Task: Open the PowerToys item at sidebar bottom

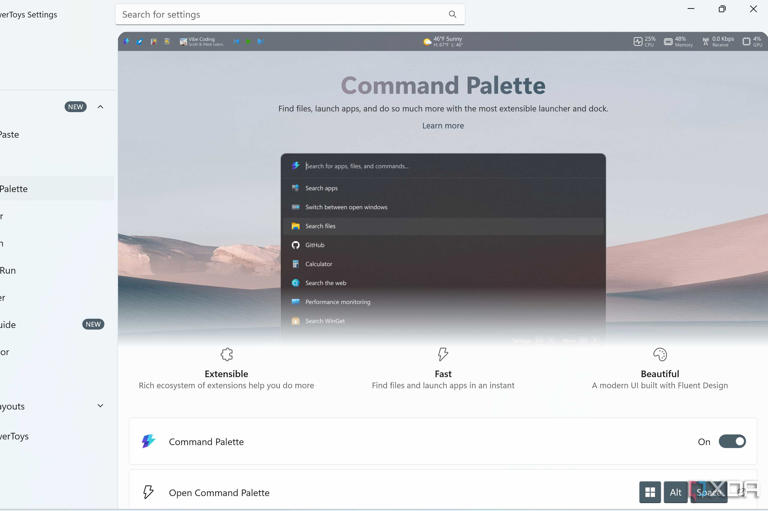Action: point(14,436)
